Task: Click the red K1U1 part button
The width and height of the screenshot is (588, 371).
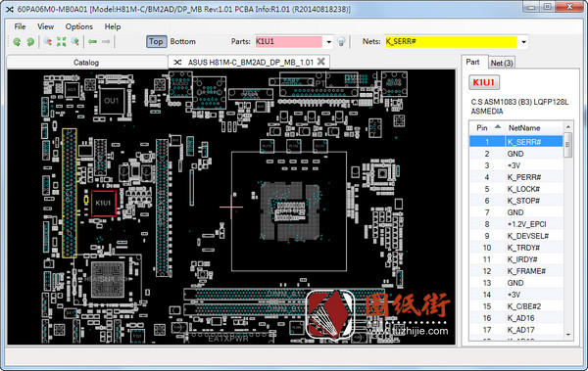Action: (484, 82)
